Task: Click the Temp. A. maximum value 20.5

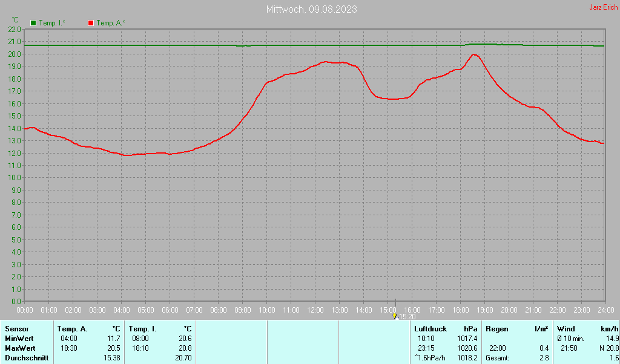Action: (x=114, y=349)
